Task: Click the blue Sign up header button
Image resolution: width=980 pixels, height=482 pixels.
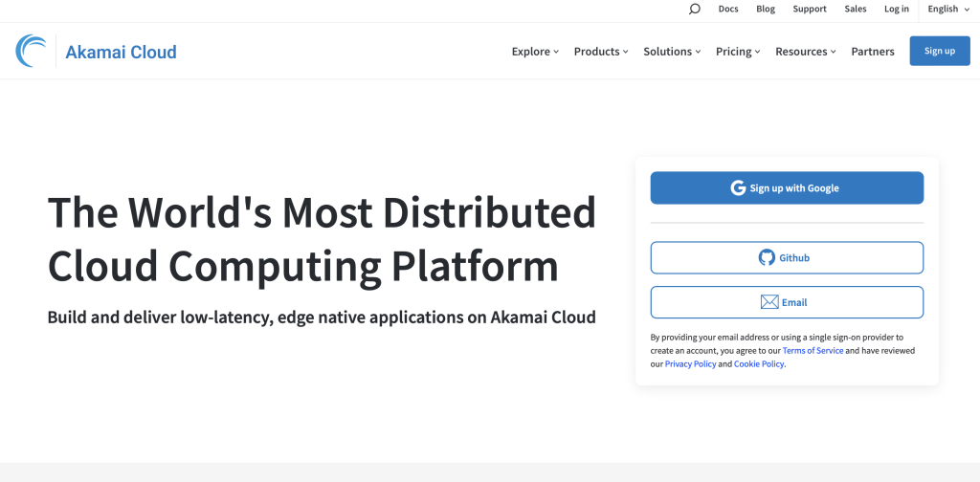Action: pyautogui.click(x=940, y=51)
